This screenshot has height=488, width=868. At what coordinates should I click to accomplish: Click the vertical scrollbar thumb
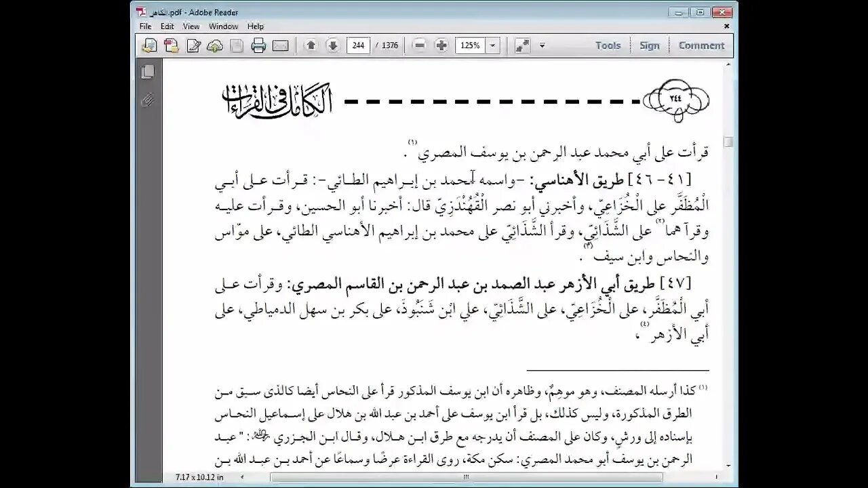[x=728, y=142]
